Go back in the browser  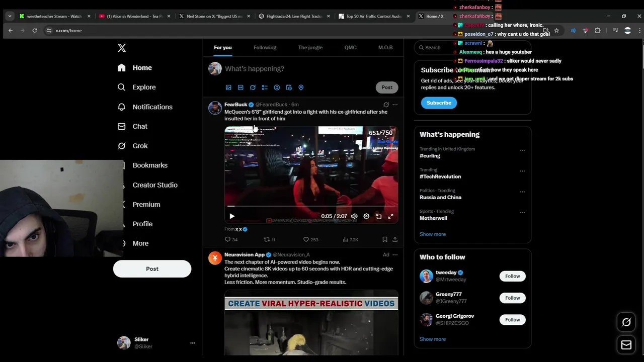coord(11,31)
